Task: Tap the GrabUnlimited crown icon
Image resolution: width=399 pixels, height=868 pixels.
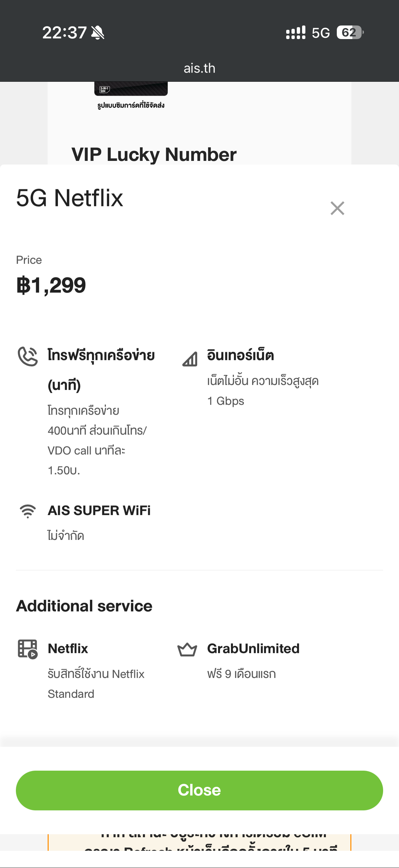Action: pyautogui.click(x=187, y=649)
